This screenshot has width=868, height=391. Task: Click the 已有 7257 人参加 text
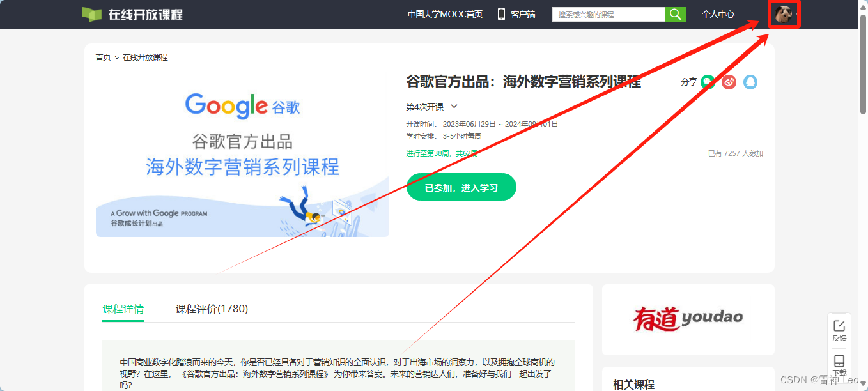(736, 154)
